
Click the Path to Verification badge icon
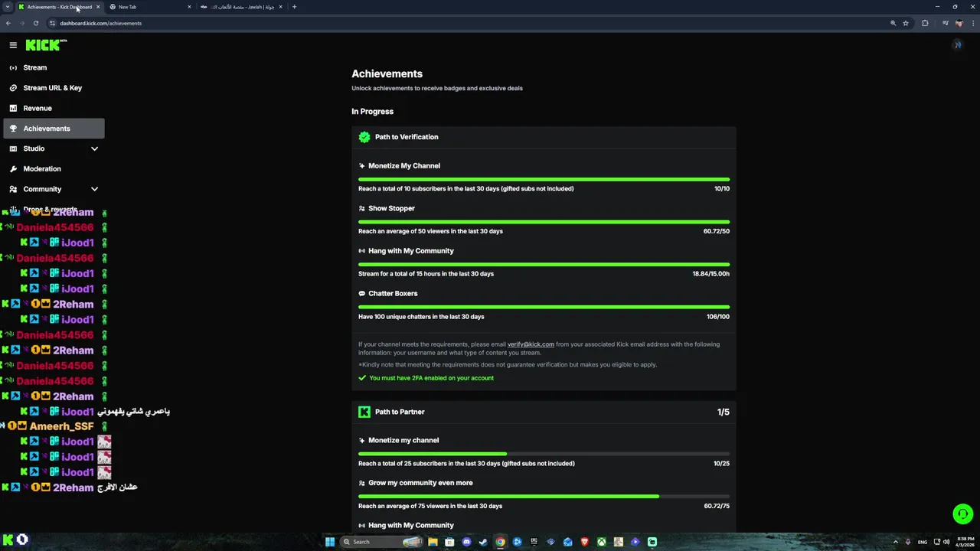tap(364, 137)
